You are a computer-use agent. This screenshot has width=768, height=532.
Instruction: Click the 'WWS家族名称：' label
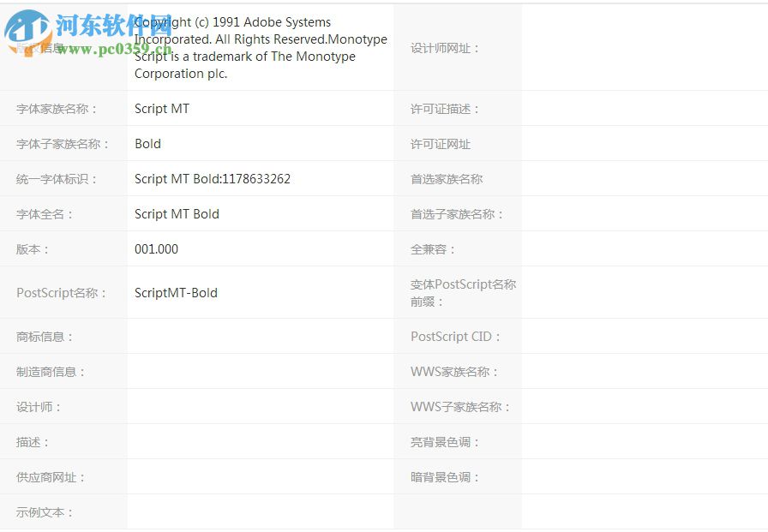coord(454,372)
